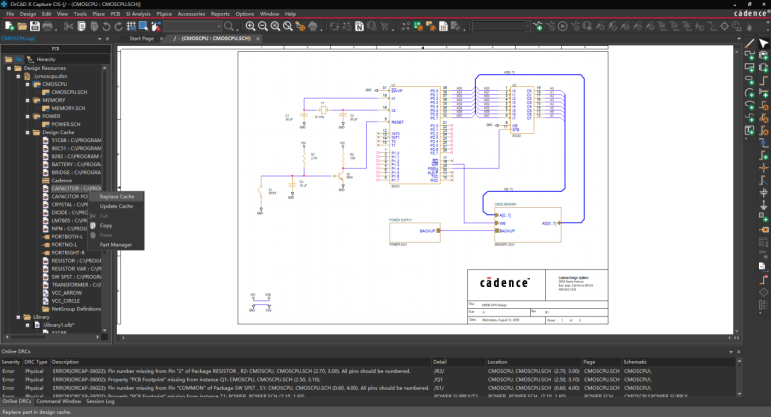Open the Place menu

coord(99,14)
